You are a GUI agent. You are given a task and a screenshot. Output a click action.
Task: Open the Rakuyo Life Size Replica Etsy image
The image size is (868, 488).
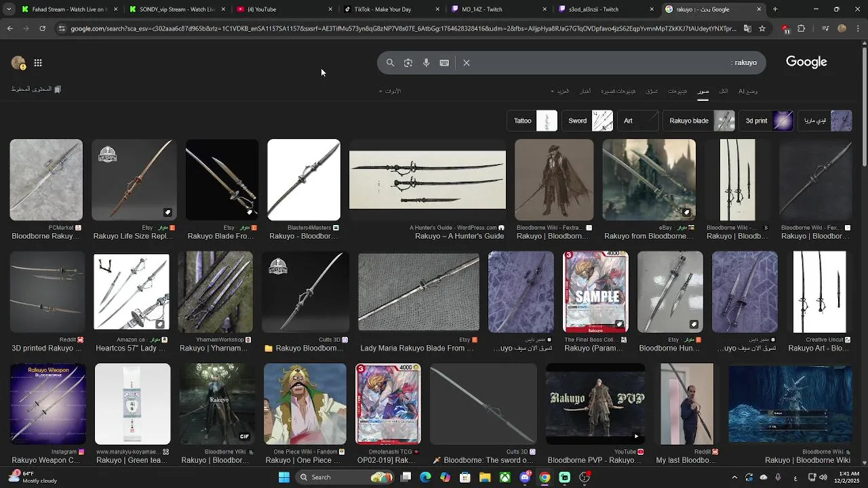133,180
